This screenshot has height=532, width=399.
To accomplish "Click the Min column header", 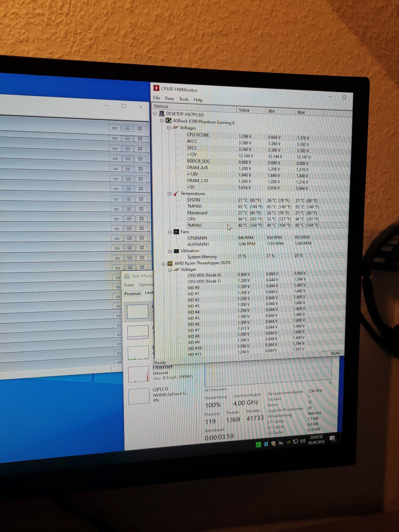I will pos(281,111).
